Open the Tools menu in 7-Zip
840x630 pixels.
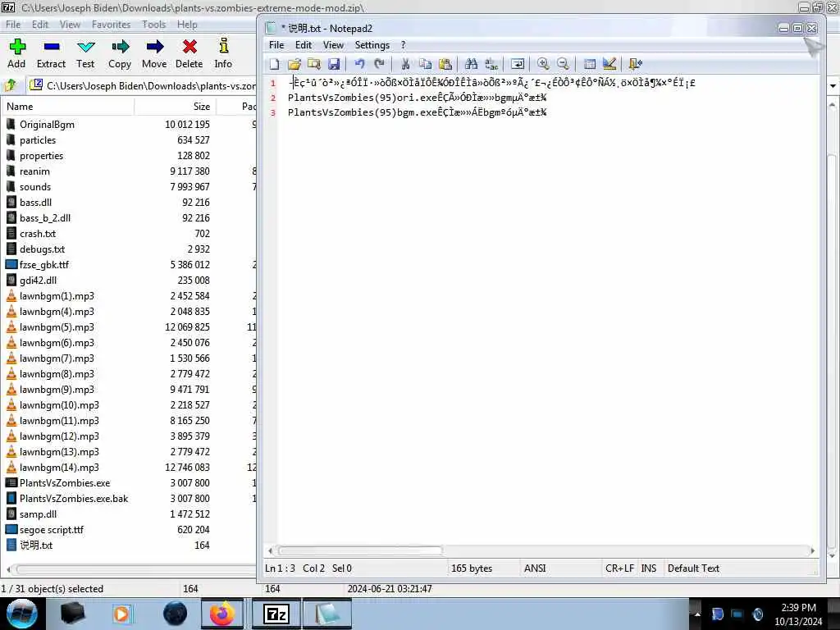(x=153, y=25)
